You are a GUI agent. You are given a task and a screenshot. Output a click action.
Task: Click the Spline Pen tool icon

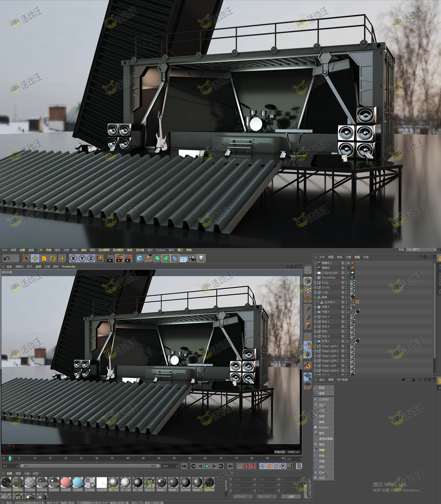click(x=149, y=258)
